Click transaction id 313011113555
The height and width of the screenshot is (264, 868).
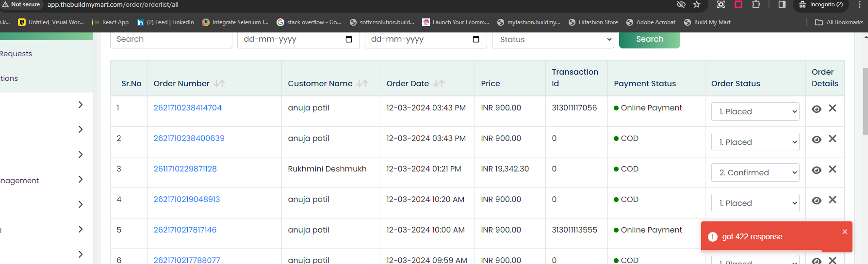click(x=574, y=230)
